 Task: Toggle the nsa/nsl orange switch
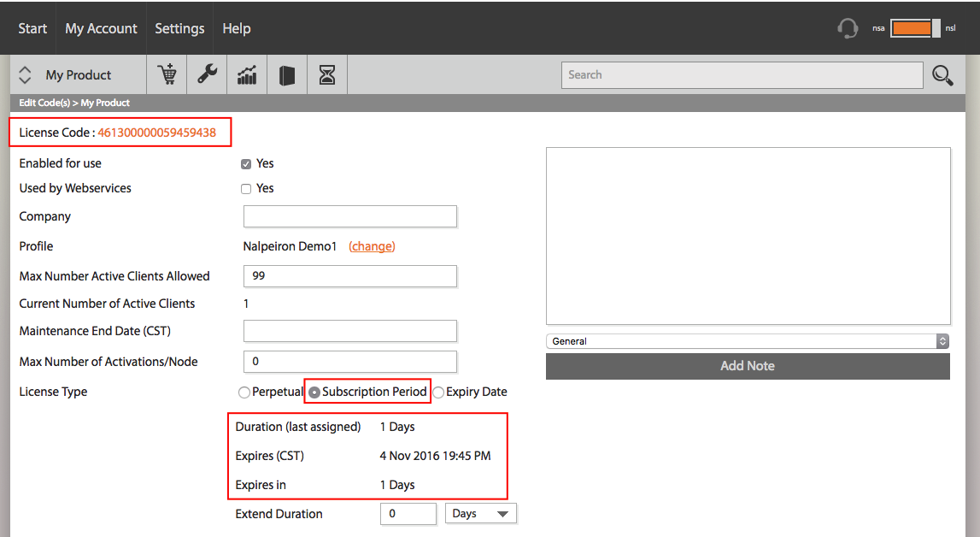pyautogui.click(x=915, y=28)
